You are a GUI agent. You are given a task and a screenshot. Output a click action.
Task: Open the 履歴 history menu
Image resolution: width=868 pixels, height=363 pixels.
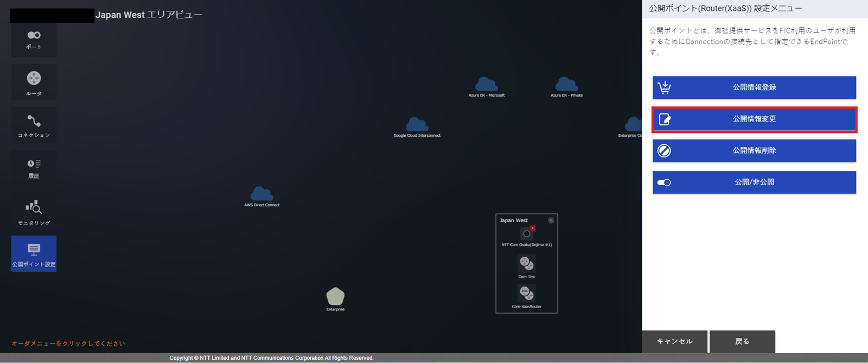34,168
